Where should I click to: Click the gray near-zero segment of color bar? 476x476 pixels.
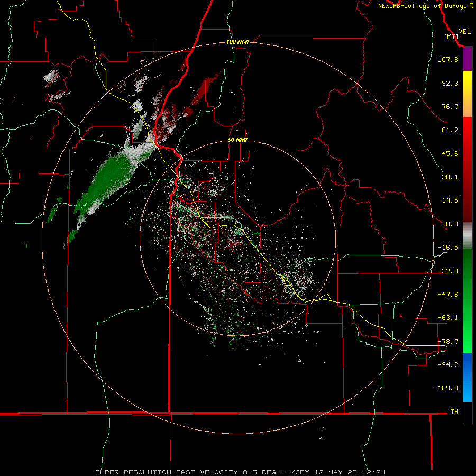pyautogui.click(x=467, y=235)
